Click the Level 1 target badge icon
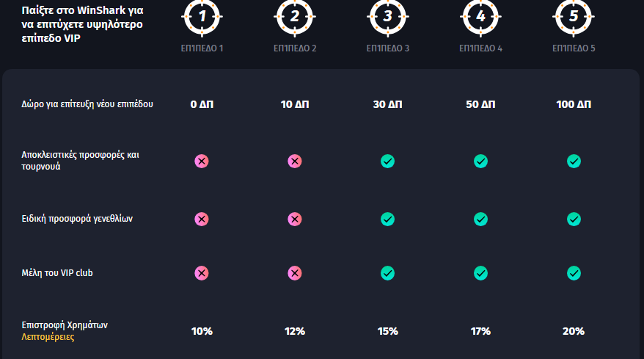Screen dimensions: 644x359 [x=202, y=16]
